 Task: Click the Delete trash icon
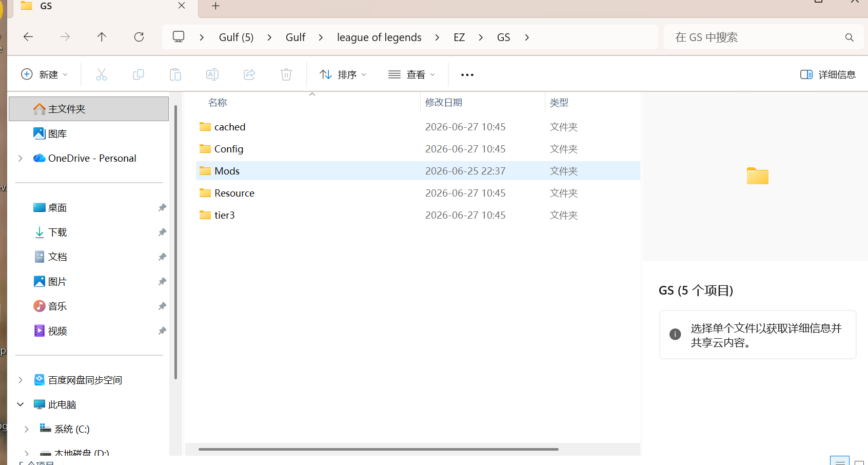286,74
